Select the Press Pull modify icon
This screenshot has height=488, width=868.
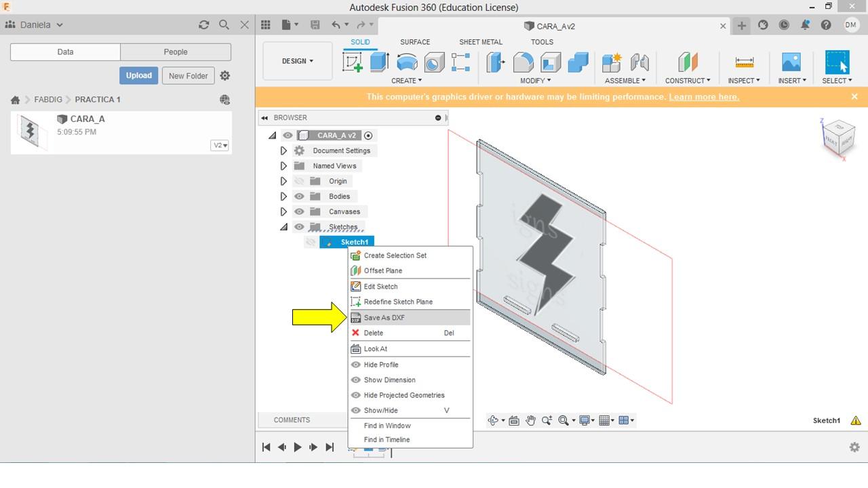click(496, 62)
